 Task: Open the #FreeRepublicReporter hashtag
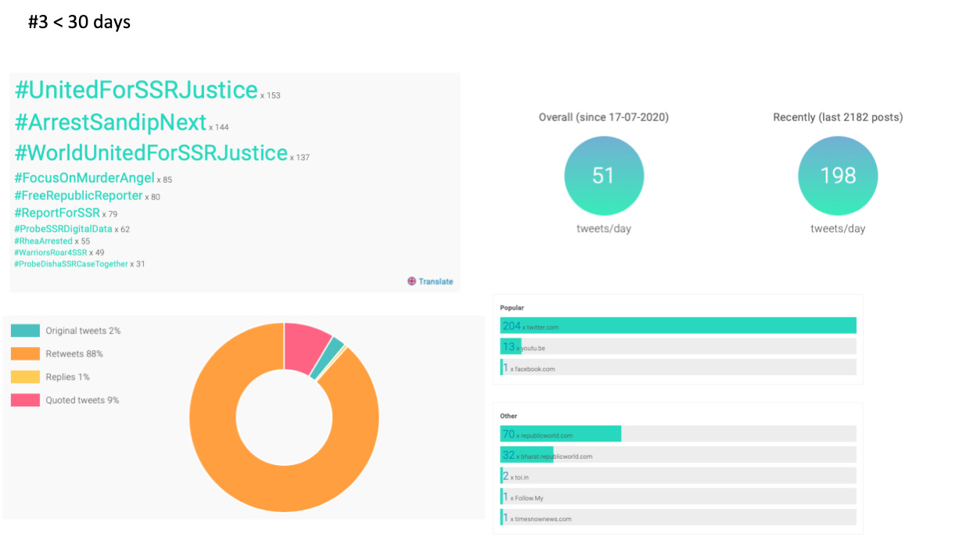[x=78, y=195]
